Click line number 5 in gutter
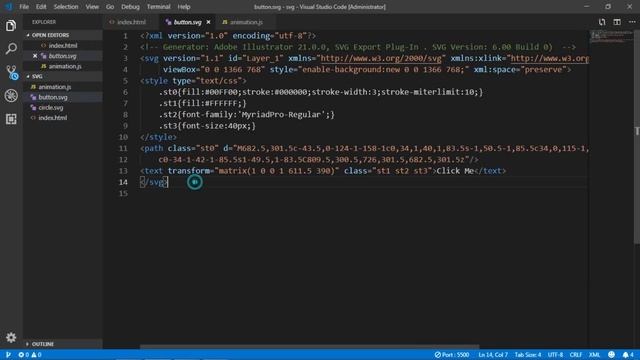 point(125,81)
